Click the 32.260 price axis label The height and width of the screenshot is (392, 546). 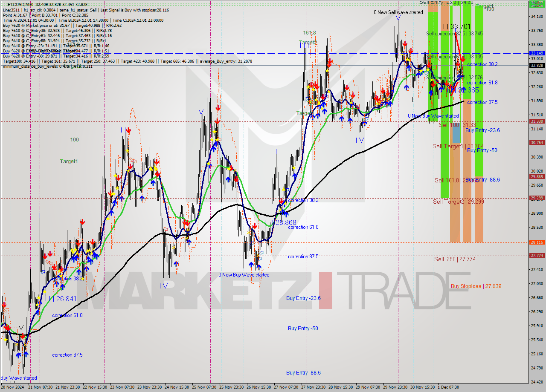pos(537,87)
